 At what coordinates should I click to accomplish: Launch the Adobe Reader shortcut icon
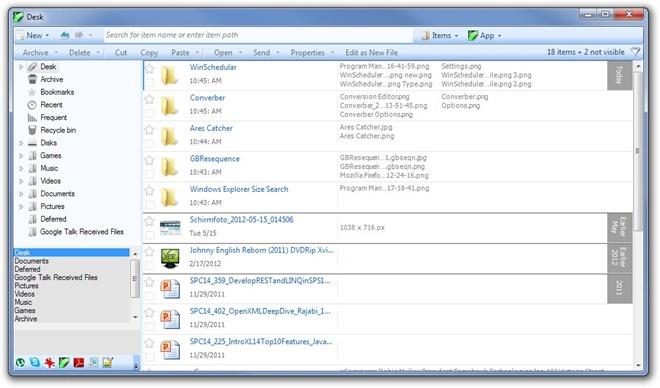79,362
